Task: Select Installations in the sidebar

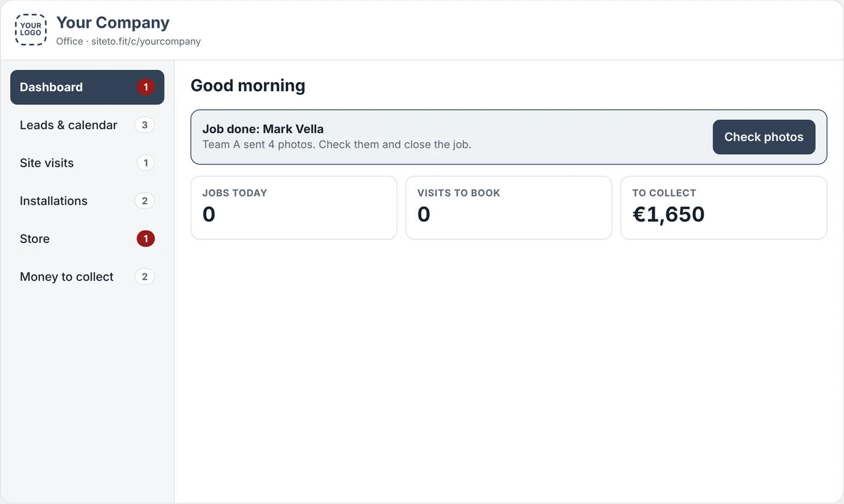Action: (87, 201)
